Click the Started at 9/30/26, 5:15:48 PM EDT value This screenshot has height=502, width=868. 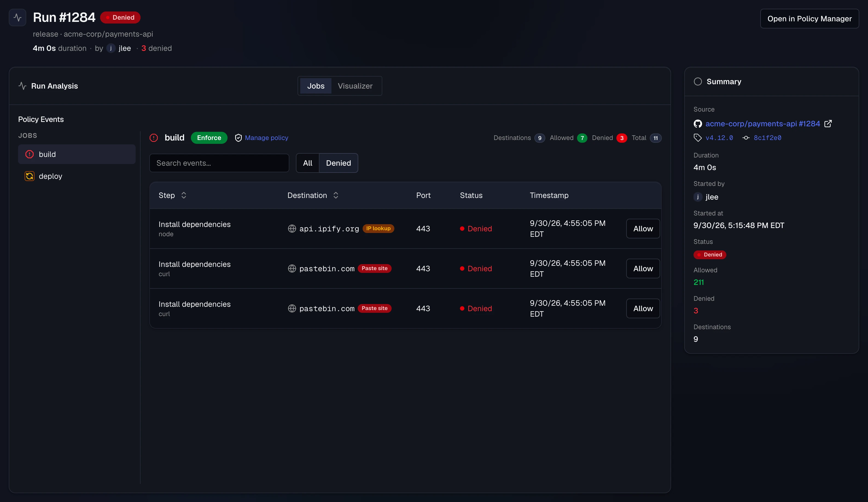tap(738, 225)
